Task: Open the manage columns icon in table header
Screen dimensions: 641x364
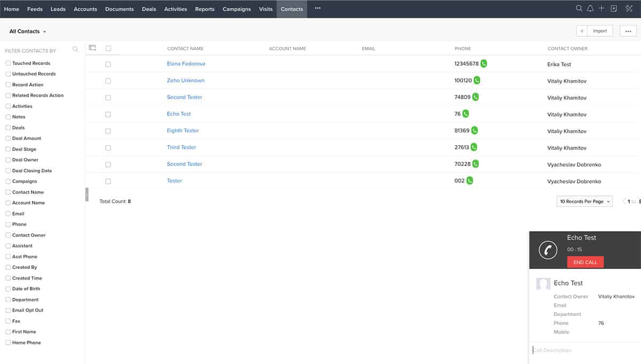Action: coord(92,48)
